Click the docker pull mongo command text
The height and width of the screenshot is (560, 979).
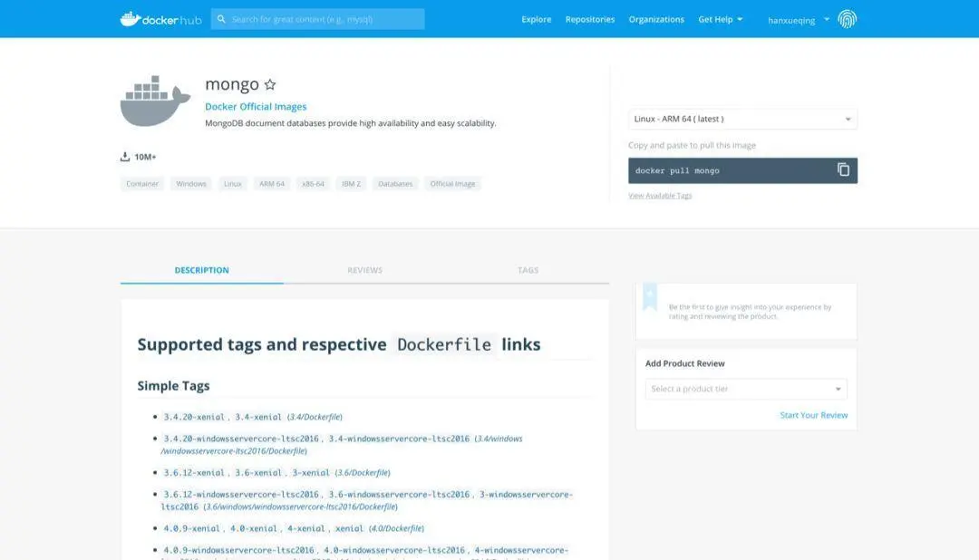click(x=677, y=170)
